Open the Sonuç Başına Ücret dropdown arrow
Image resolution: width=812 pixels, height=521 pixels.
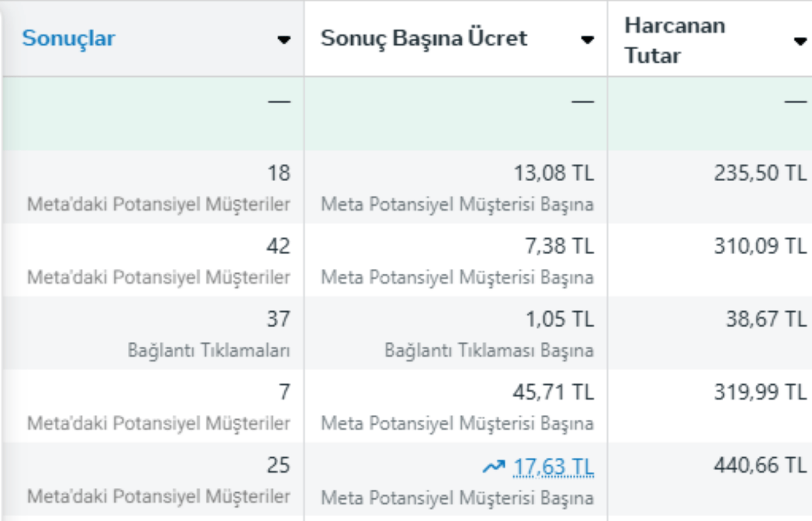tap(587, 39)
